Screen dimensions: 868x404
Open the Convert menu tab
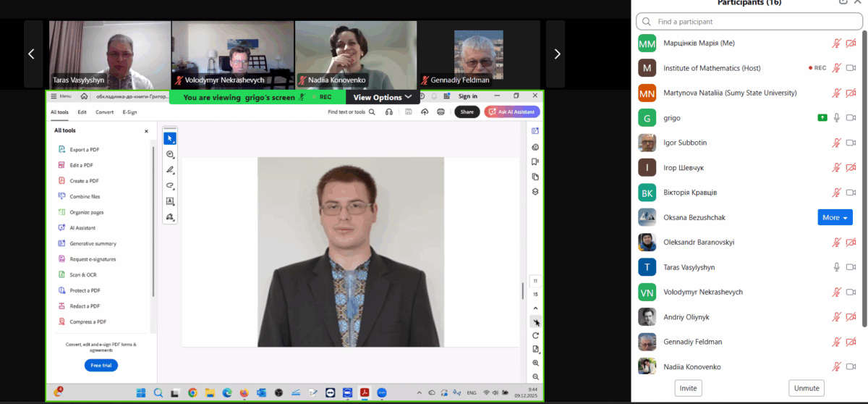point(104,112)
